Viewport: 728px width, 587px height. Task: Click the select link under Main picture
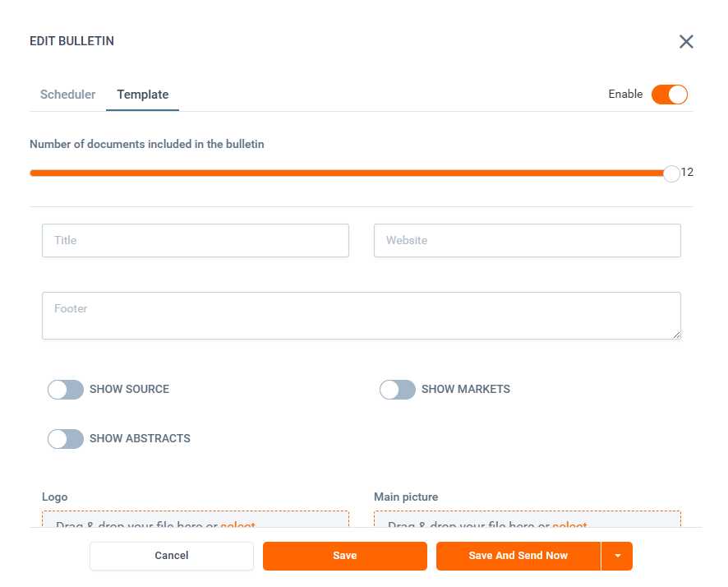pyautogui.click(x=569, y=524)
